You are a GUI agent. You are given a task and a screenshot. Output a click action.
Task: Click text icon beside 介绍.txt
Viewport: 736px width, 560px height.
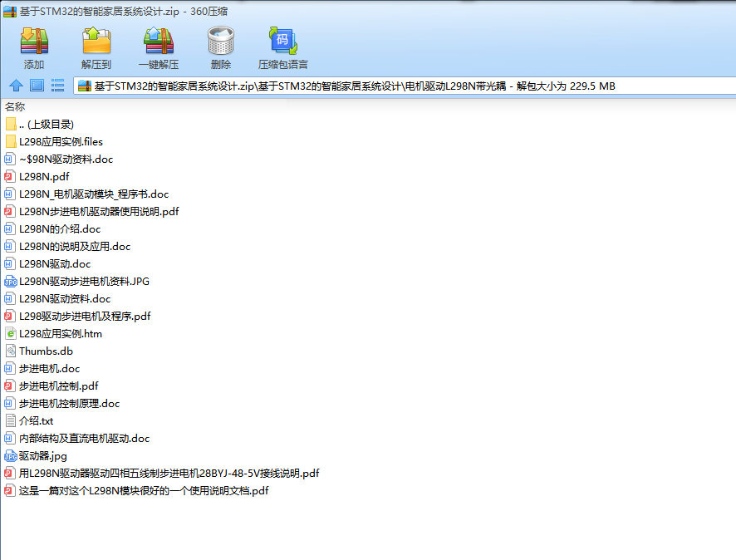[10, 421]
